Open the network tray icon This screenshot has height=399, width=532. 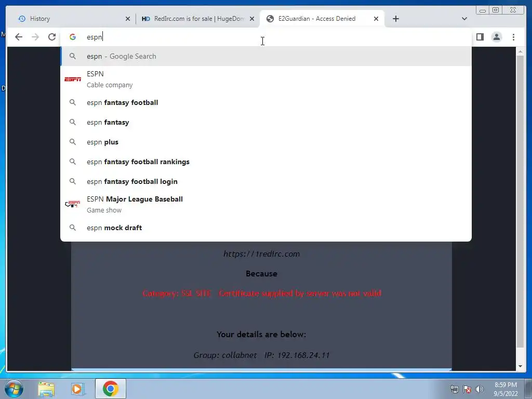point(454,389)
